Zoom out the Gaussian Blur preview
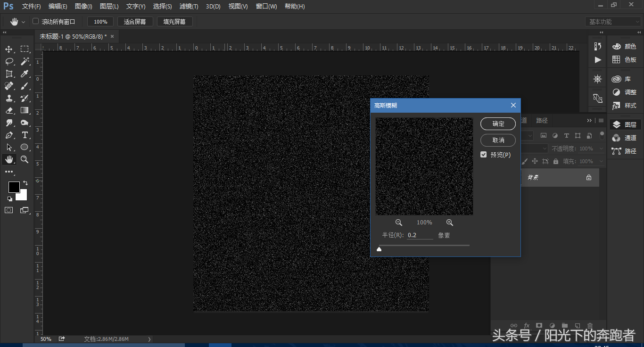Screen dimensions: 644x347 pos(398,223)
